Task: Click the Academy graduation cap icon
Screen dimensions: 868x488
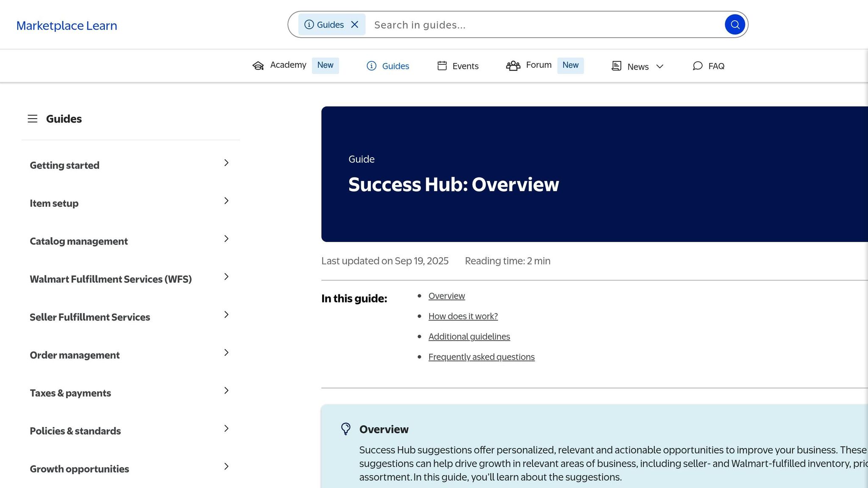Action: point(258,66)
